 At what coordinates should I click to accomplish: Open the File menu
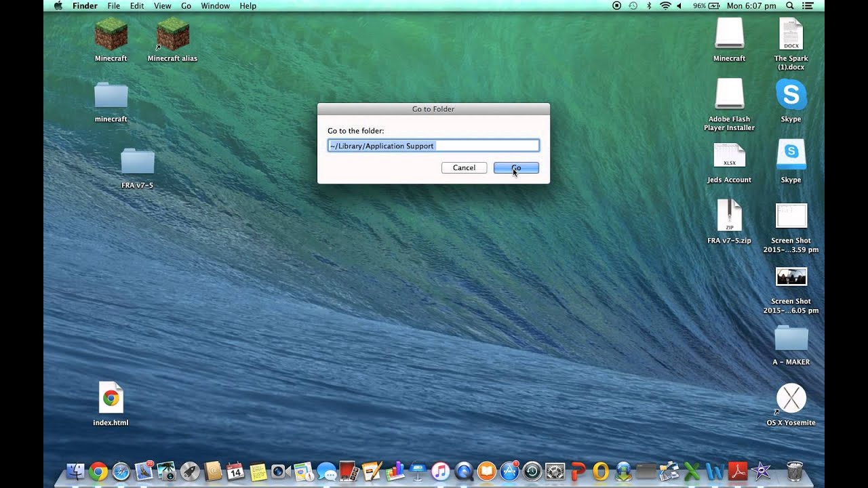coord(113,5)
